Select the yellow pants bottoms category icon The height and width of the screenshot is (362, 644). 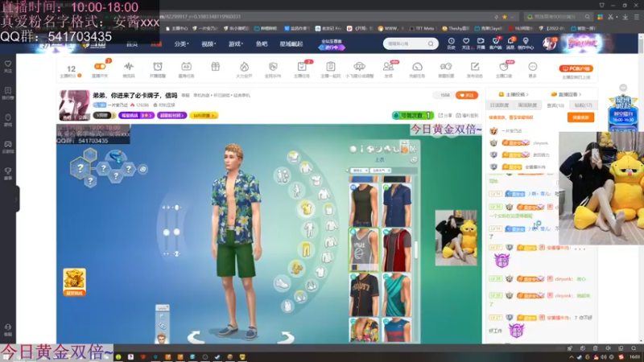[x=306, y=250]
